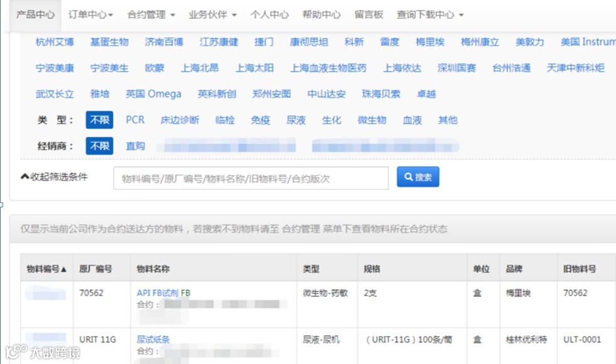The height and width of the screenshot is (364, 616).
Task: Select brand 台州浩通
Action: 512,68
